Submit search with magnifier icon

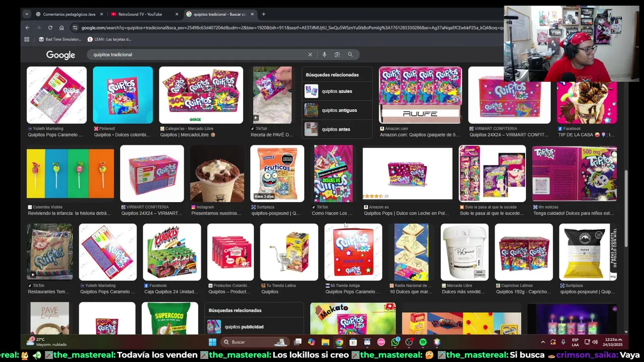(350, 54)
